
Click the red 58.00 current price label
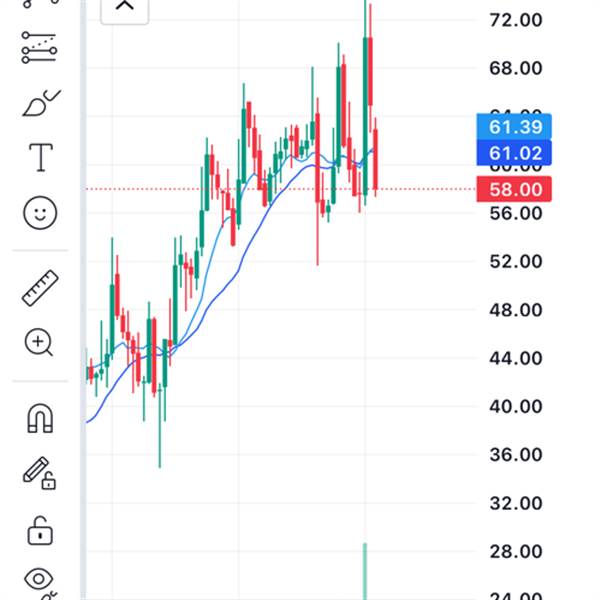(514, 189)
